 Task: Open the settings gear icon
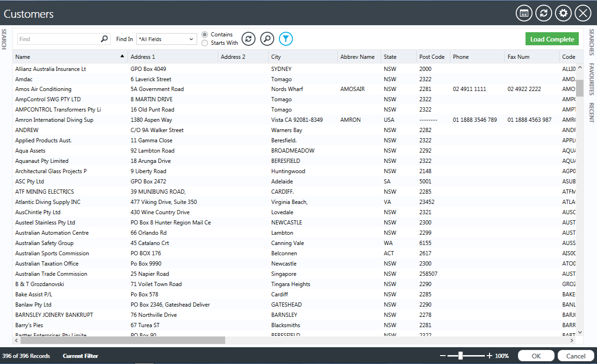point(563,14)
